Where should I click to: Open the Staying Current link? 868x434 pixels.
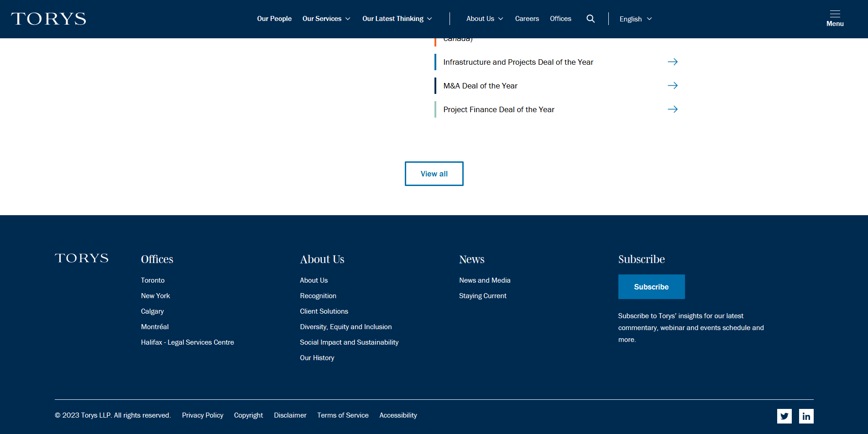click(x=483, y=296)
